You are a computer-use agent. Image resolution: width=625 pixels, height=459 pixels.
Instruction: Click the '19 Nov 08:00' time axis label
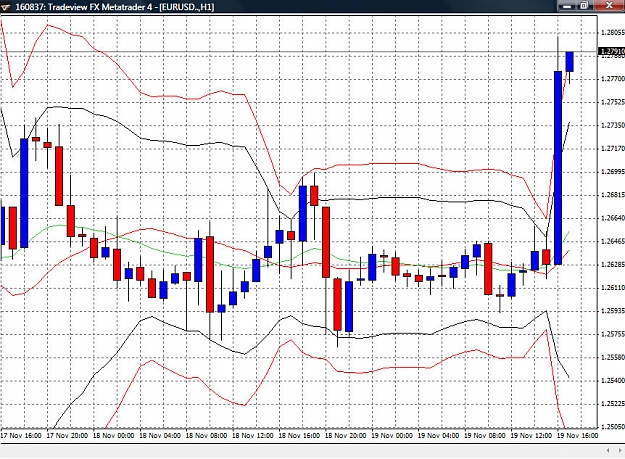tap(485, 435)
